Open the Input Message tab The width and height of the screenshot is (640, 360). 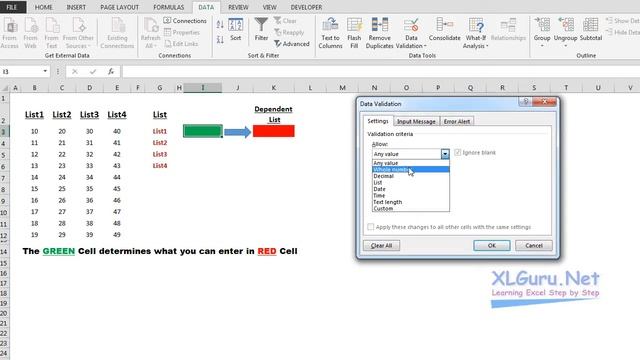coord(416,121)
